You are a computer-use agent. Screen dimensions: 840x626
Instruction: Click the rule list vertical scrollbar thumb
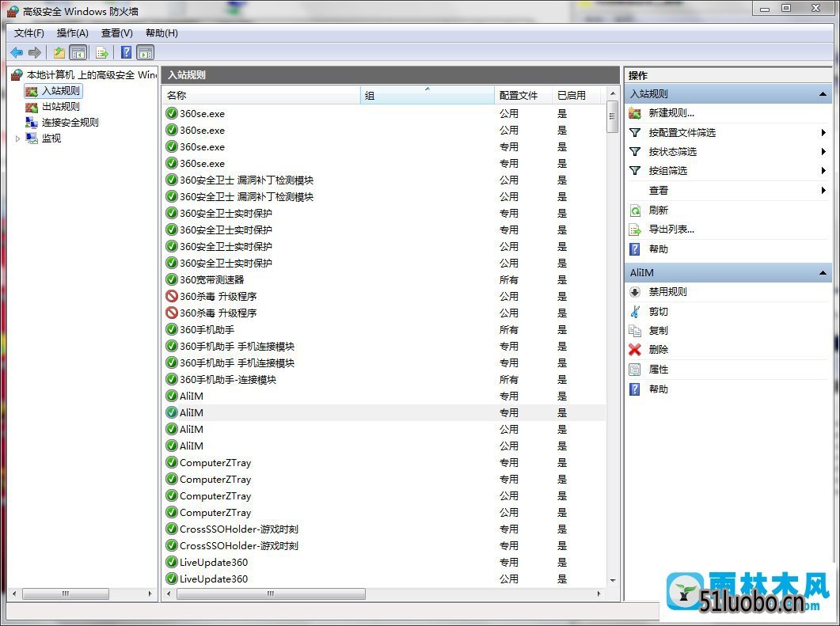[612, 117]
